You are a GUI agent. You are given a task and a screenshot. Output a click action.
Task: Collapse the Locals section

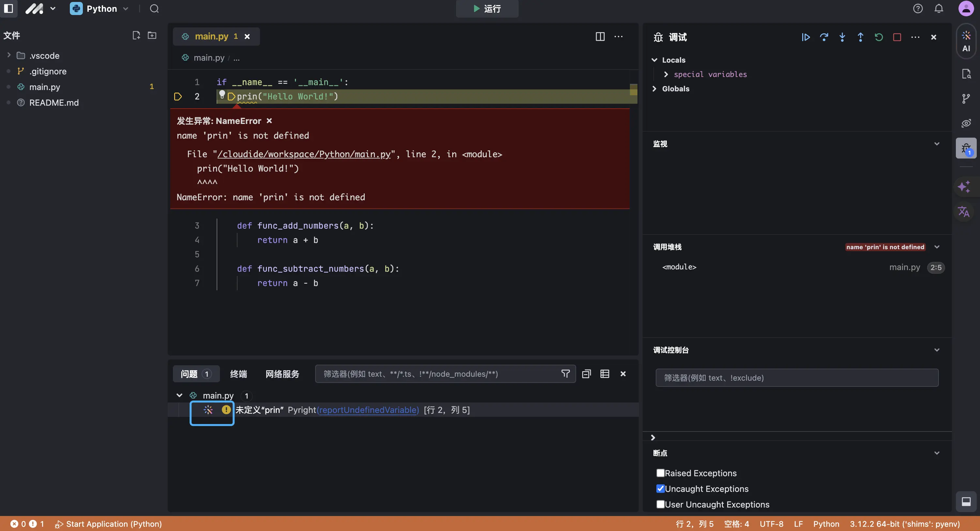tap(654, 60)
